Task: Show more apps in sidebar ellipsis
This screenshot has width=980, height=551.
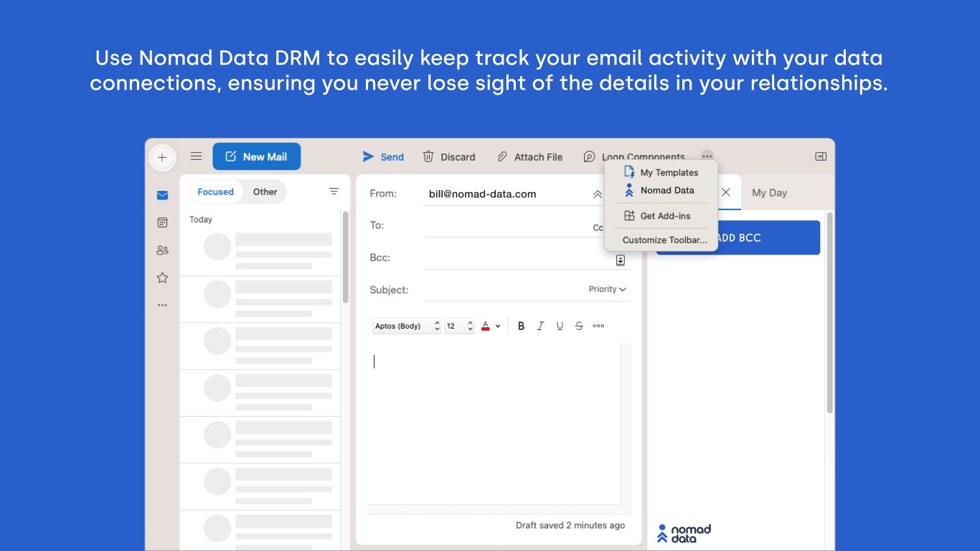Action: click(x=162, y=305)
